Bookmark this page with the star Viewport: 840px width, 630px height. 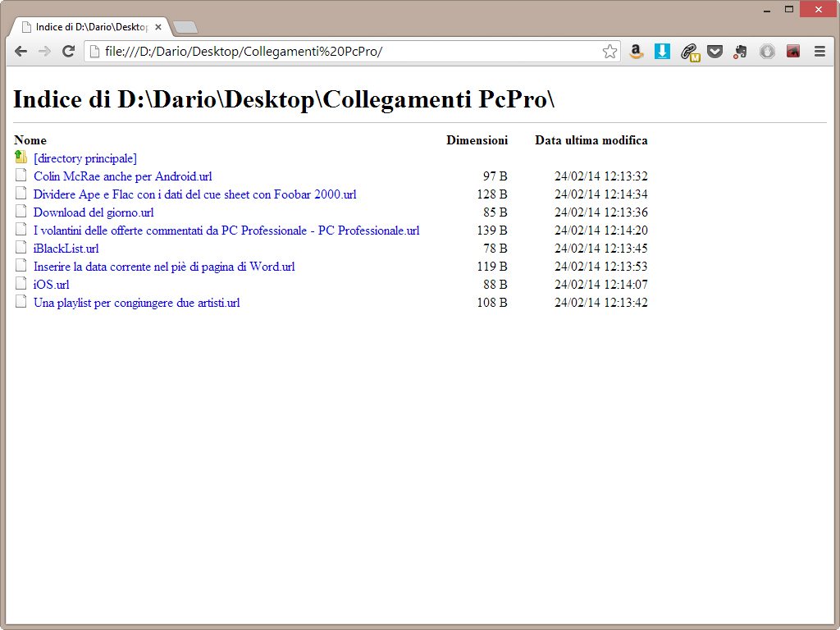click(609, 52)
